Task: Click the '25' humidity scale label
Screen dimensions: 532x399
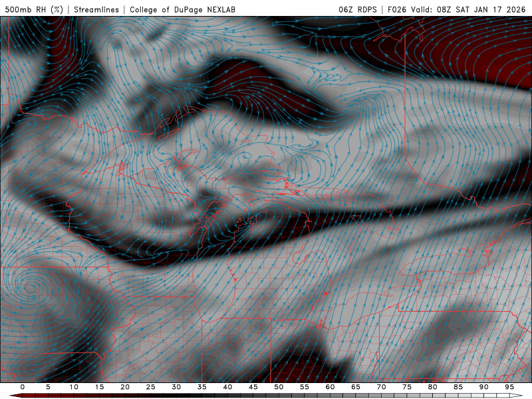Action: coord(151,387)
